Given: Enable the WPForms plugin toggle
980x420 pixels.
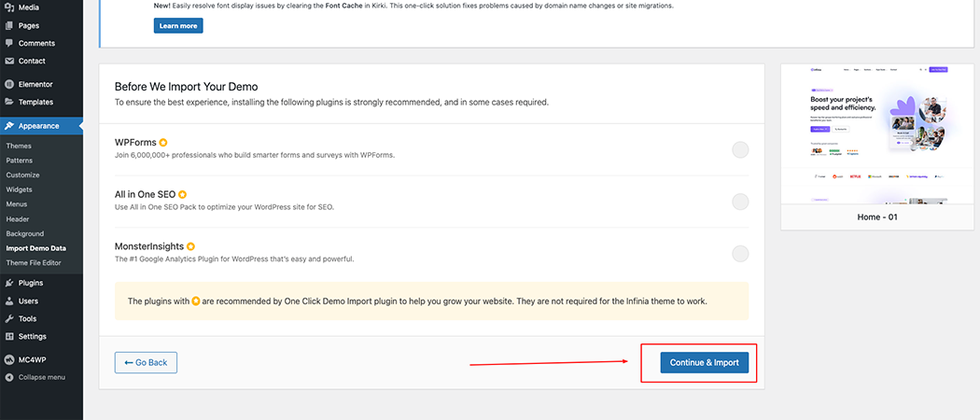Looking at the screenshot, I should (740, 150).
